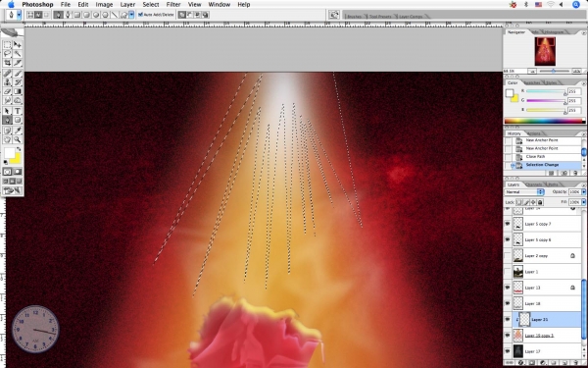588x368 pixels.
Task: Open geometry options dropdown in options bar
Action: tap(131, 15)
